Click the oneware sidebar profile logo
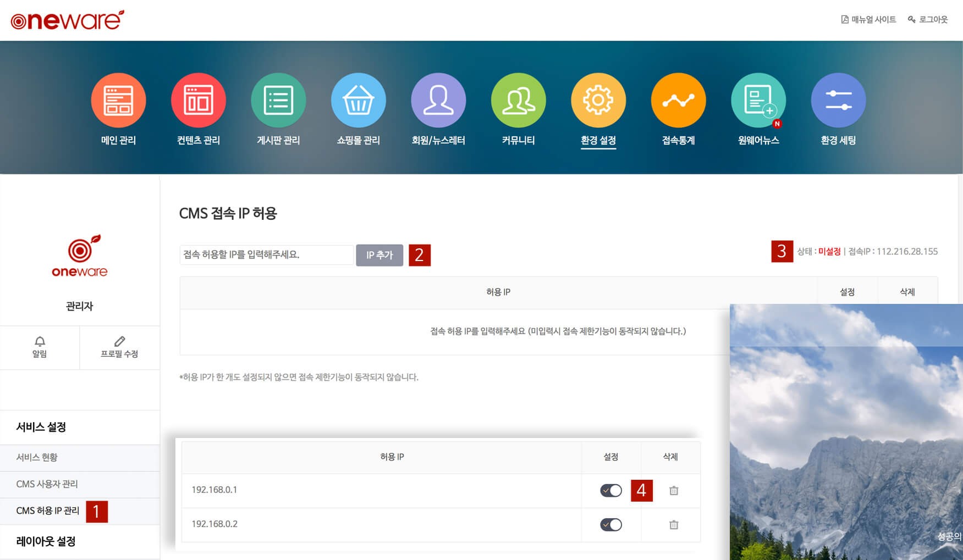963x560 pixels. (80, 256)
